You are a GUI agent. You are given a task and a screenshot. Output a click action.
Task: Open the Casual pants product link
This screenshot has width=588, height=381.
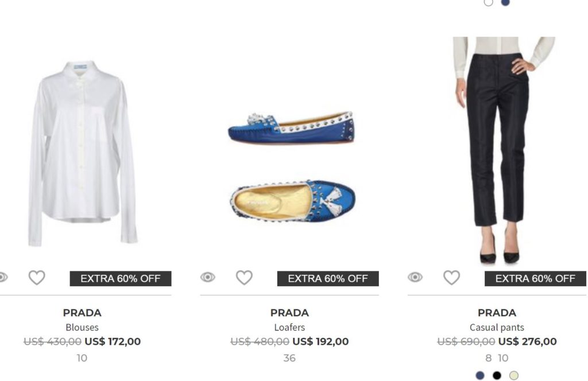tap(497, 328)
